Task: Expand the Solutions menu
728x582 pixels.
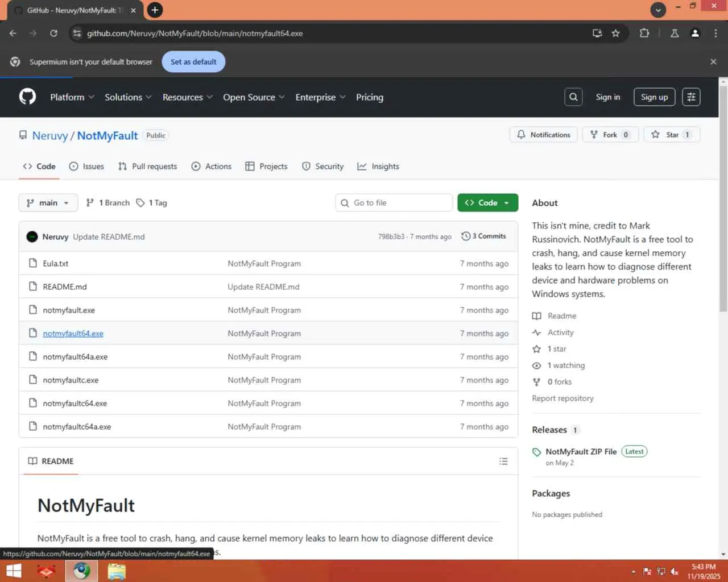Action: (128, 97)
